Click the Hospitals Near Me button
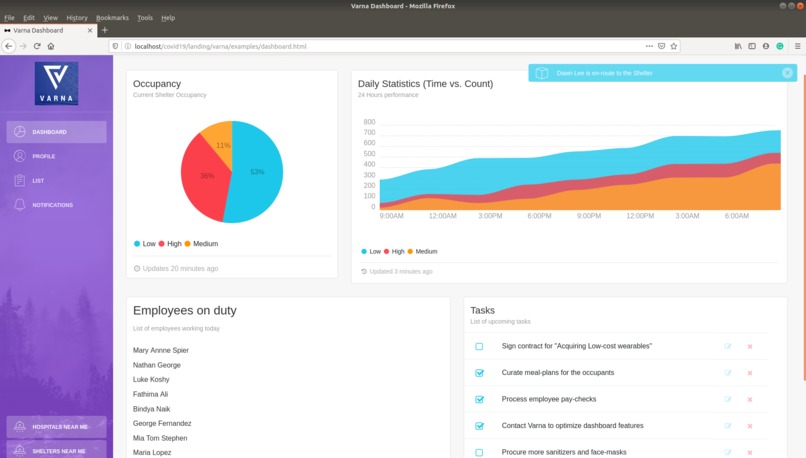The image size is (806, 458). click(57, 427)
